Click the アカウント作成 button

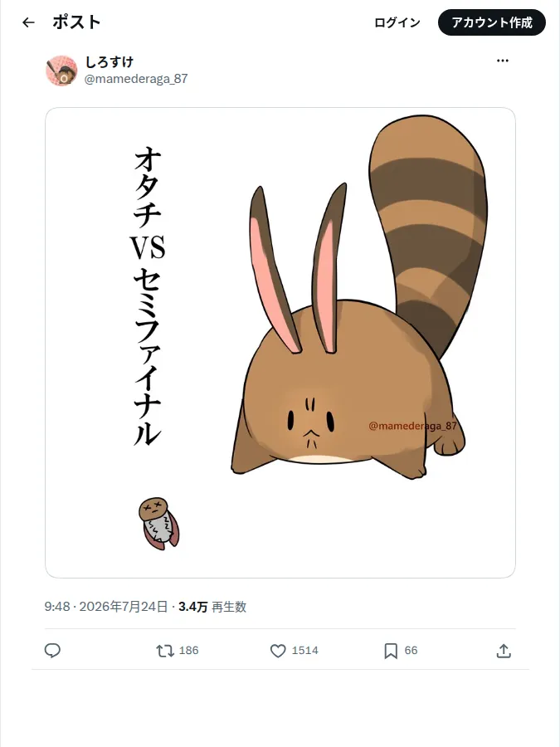[x=492, y=22]
